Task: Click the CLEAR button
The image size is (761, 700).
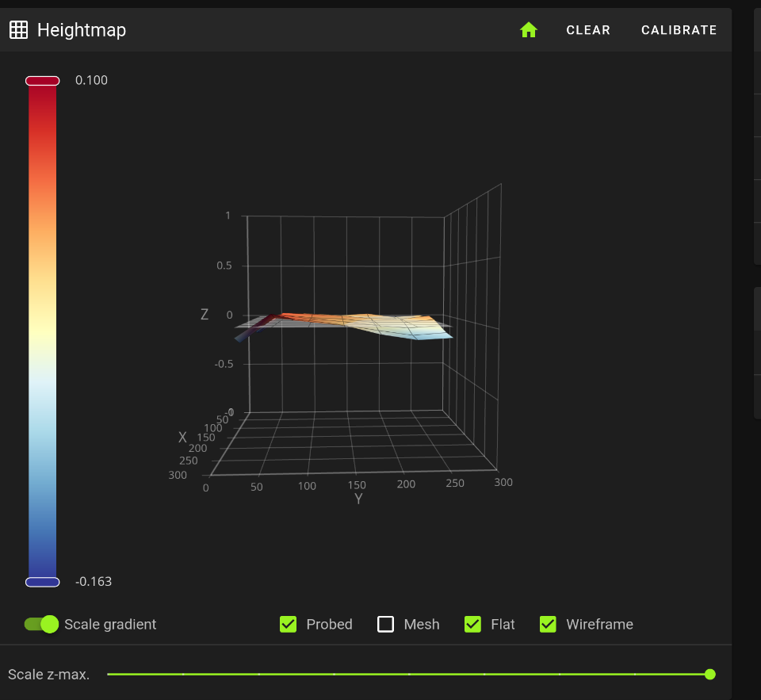Action: tap(588, 30)
